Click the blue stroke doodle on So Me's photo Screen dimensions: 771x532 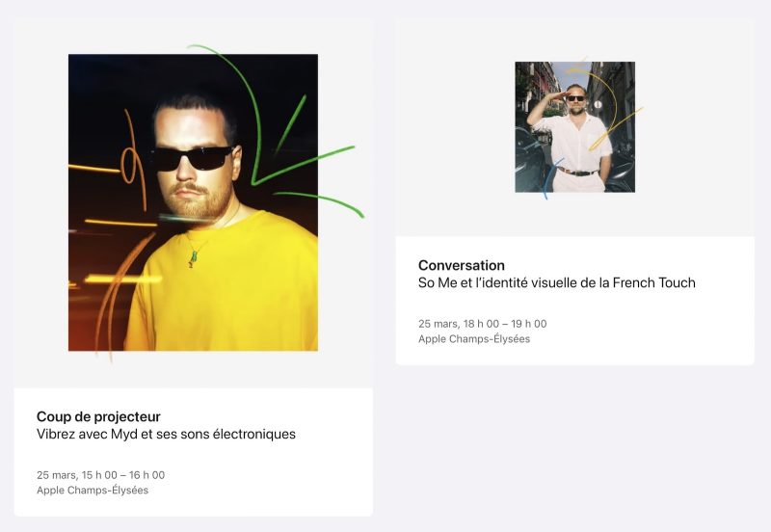tap(550, 178)
